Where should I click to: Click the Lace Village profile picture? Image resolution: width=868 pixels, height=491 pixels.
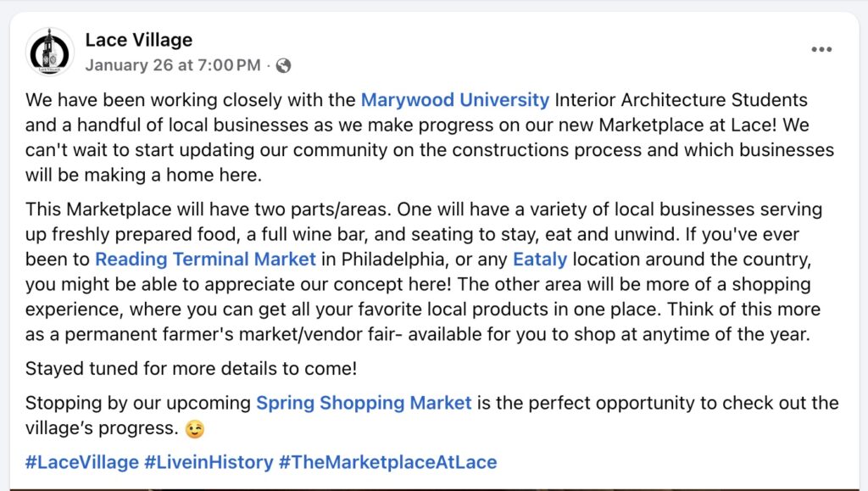50,52
